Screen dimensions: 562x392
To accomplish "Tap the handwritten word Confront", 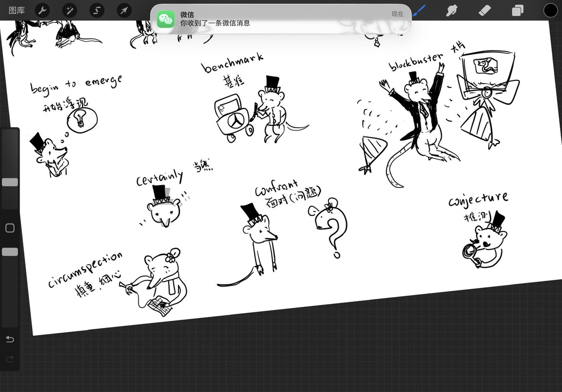I will [x=276, y=189].
